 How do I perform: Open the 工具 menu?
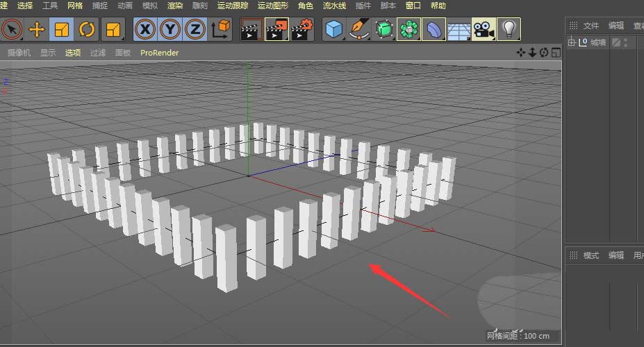coord(50,6)
